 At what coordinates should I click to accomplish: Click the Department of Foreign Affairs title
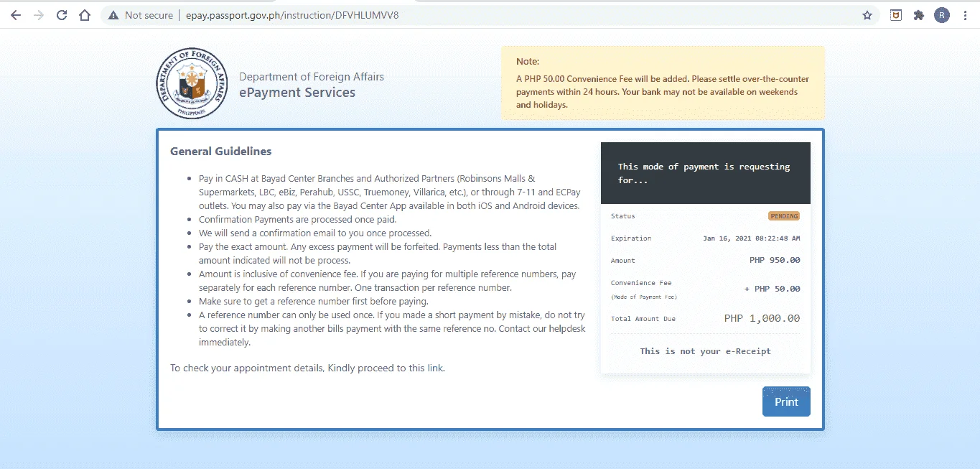tap(312, 77)
